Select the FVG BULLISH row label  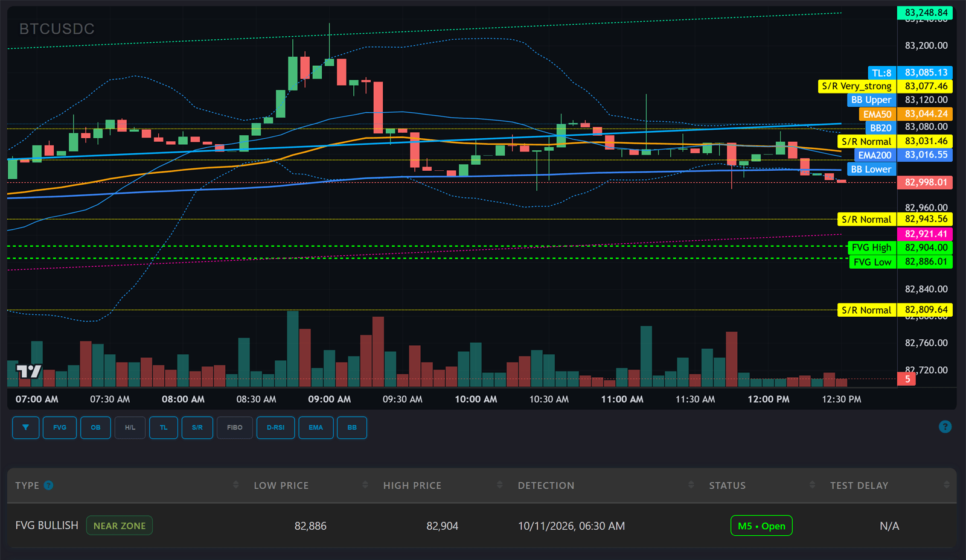(x=47, y=526)
